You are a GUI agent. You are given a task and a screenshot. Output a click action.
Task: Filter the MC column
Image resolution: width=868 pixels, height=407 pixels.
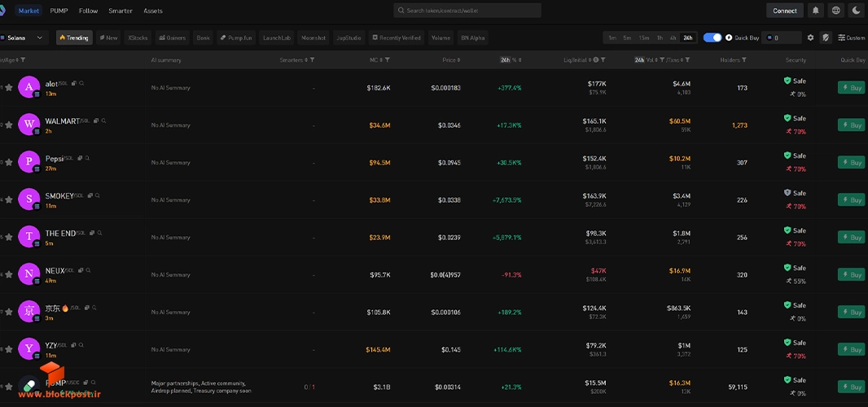(x=387, y=59)
